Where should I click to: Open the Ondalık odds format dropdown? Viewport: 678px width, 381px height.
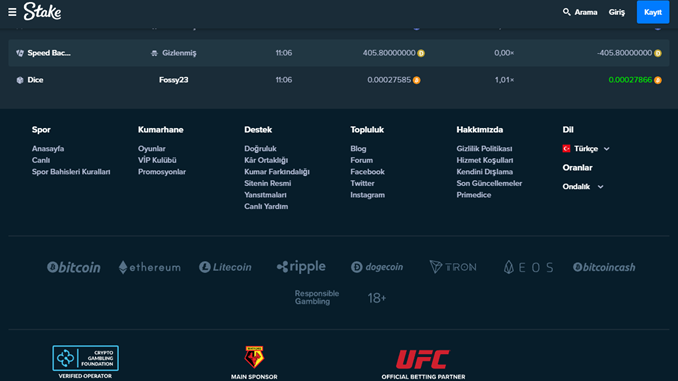click(583, 187)
